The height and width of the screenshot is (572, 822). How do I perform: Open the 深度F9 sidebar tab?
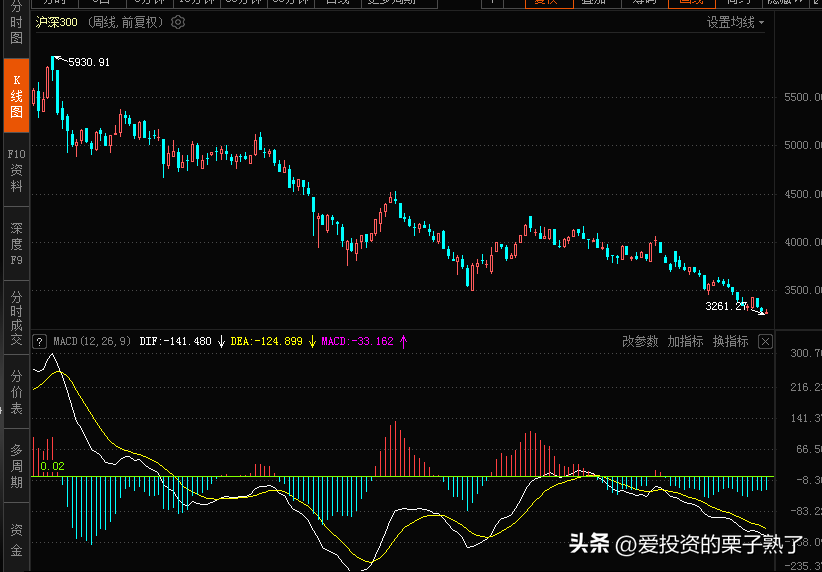click(17, 244)
